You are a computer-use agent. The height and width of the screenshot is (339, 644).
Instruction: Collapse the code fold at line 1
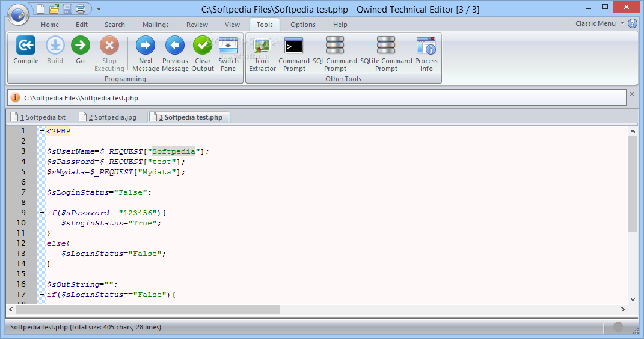[x=41, y=131]
